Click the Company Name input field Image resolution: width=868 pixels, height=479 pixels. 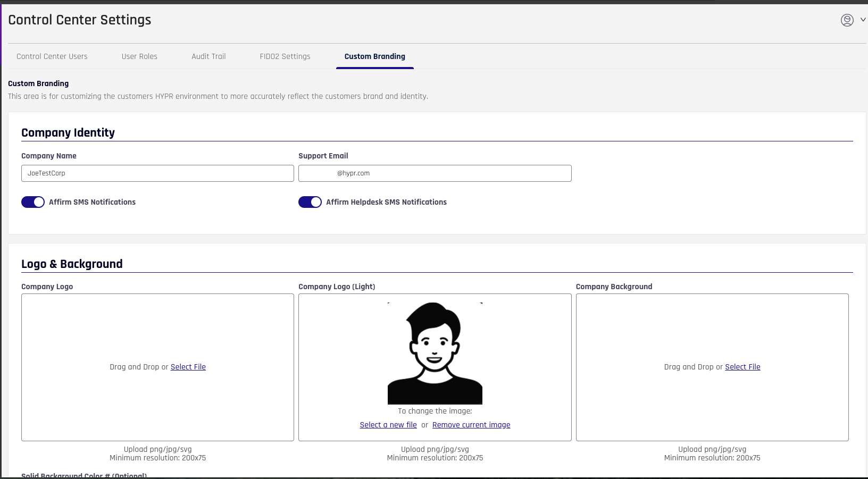[157, 173]
